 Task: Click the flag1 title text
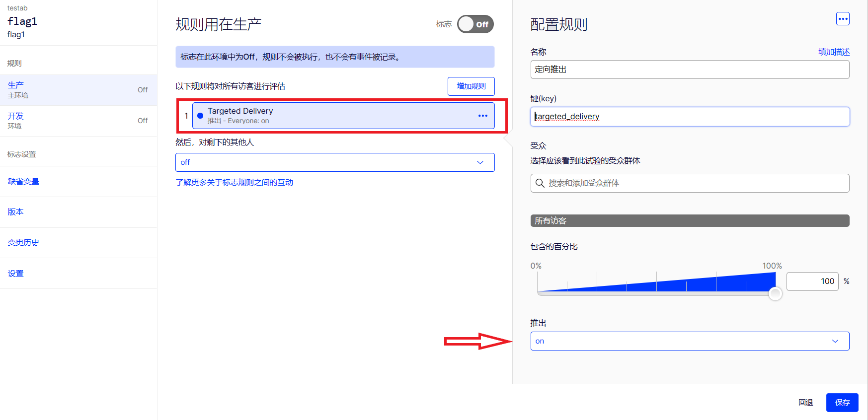point(22,21)
